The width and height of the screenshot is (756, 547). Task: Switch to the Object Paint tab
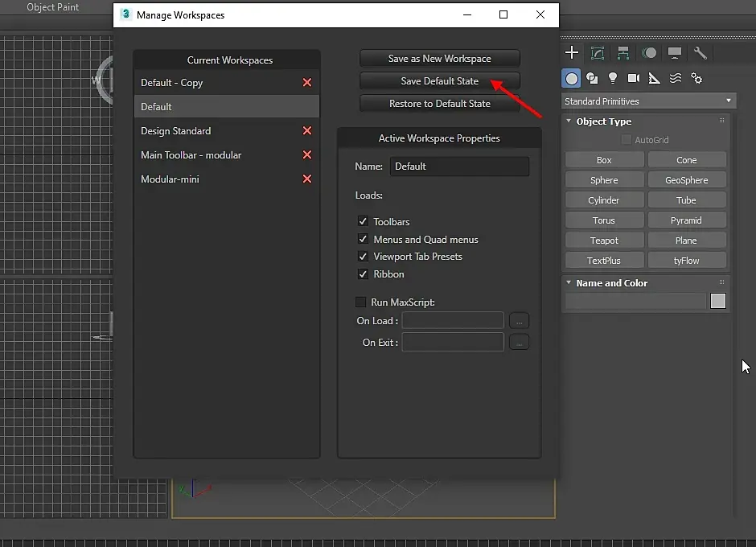tap(53, 7)
